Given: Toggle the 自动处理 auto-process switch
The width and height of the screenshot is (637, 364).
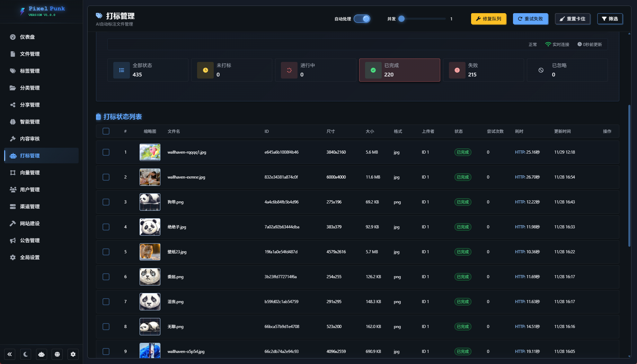Looking at the screenshot, I should click(362, 19).
